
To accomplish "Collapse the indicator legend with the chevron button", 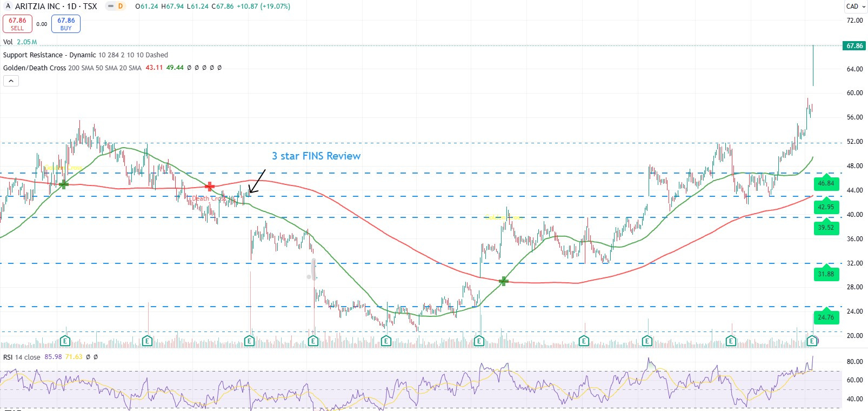I will tap(11, 81).
